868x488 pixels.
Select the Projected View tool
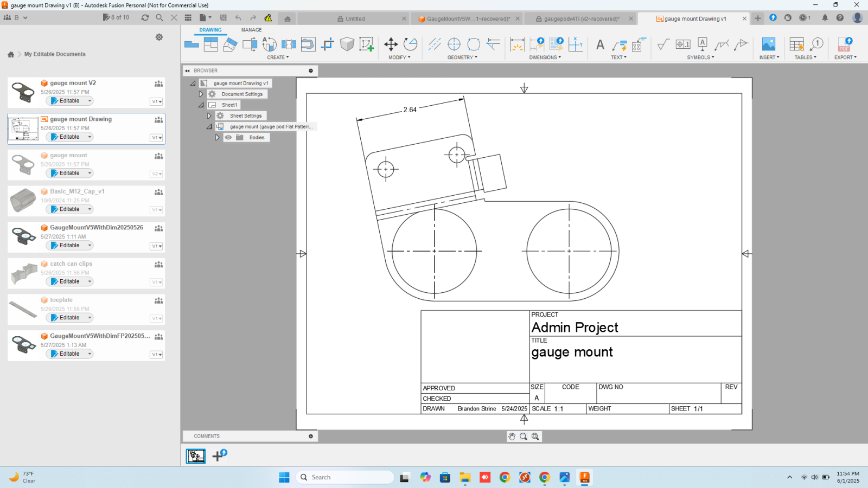pyautogui.click(x=211, y=44)
